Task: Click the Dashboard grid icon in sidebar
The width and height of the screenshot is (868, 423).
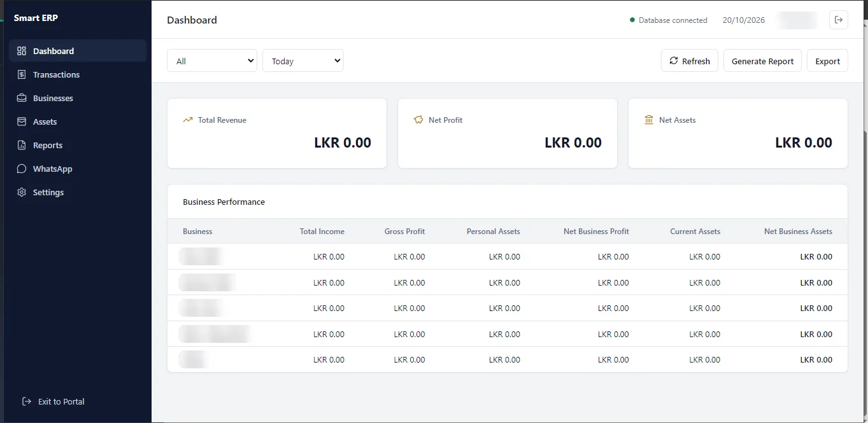Action: (x=22, y=51)
